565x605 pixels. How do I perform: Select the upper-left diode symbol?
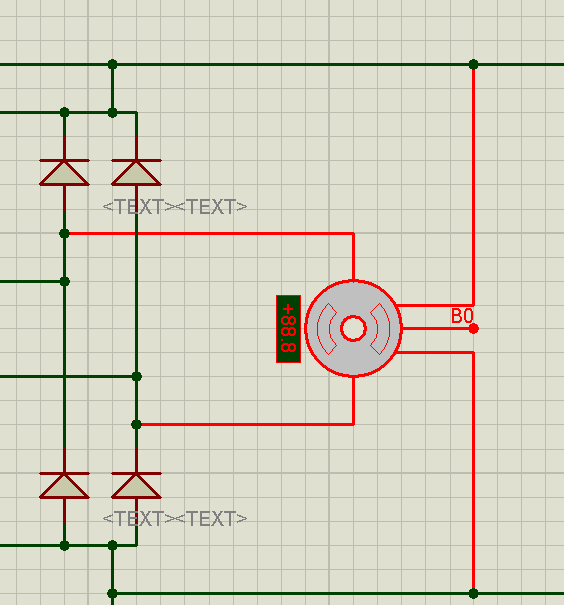coord(64,172)
